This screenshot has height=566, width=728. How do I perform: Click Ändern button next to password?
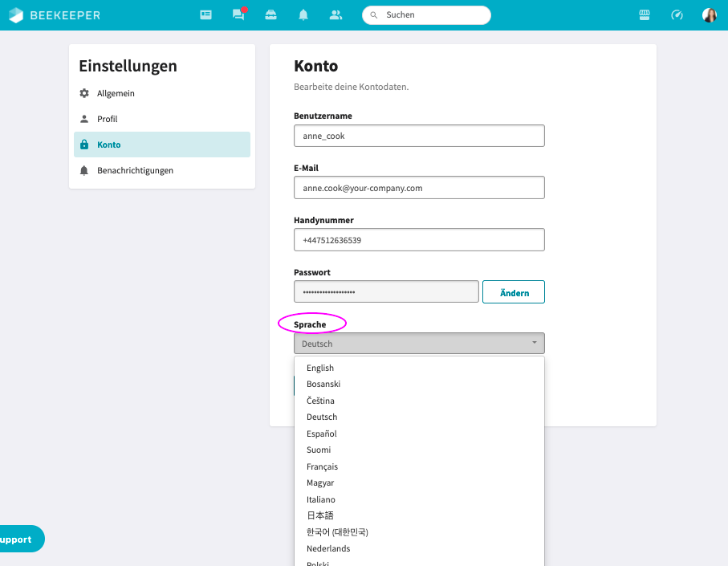coord(514,292)
